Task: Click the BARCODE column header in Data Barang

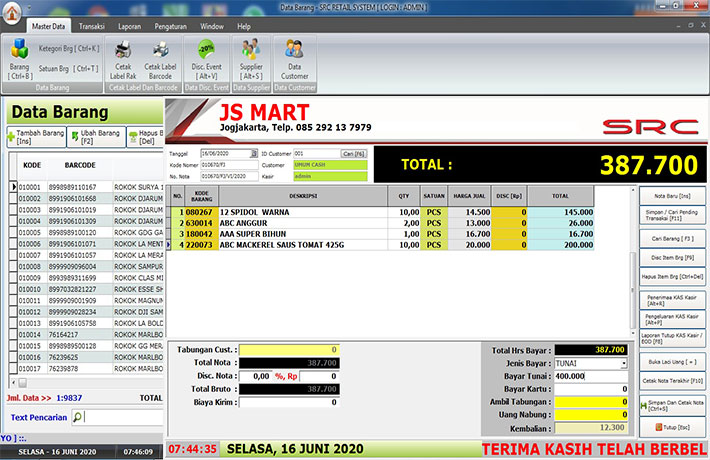Action: [80, 165]
